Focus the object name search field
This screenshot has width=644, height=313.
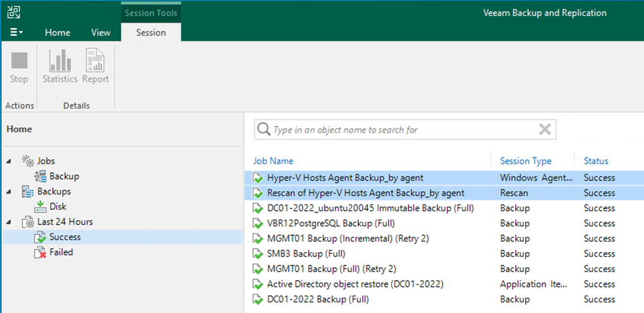tap(405, 129)
